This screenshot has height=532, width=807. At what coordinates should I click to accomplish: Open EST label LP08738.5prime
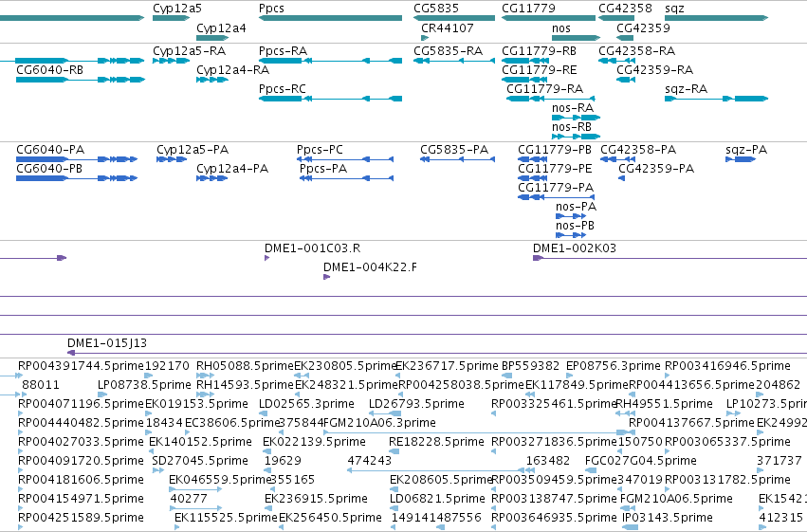tap(145, 385)
